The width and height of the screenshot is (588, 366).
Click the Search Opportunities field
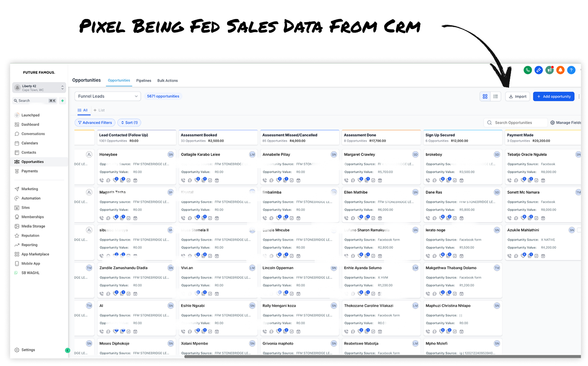coord(515,123)
